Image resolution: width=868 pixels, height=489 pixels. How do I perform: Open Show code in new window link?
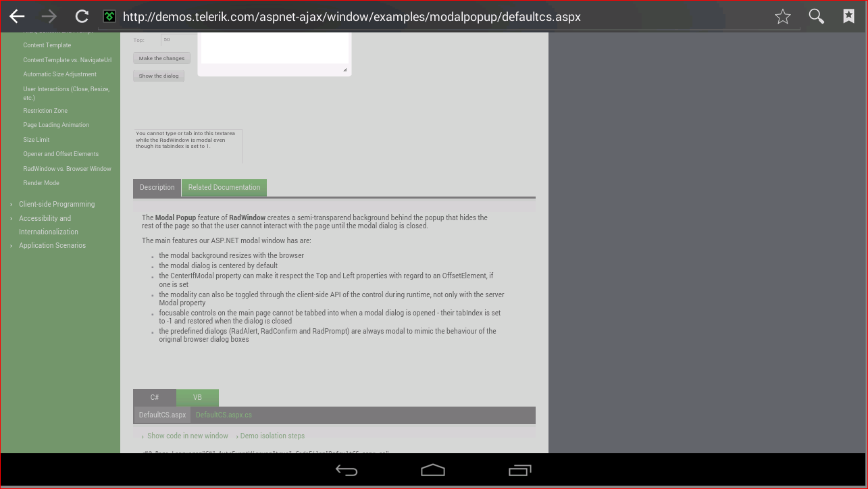pyautogui.click(x=188, y=436)
